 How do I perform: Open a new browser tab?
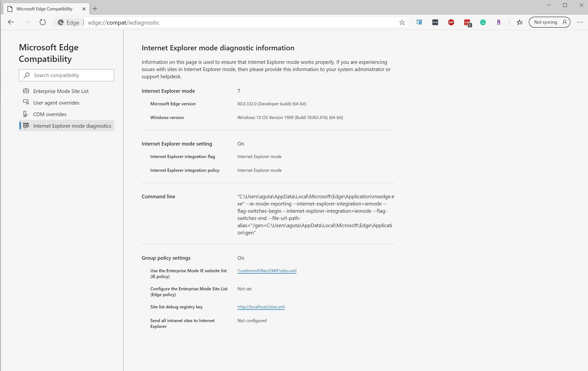[95, 8]
